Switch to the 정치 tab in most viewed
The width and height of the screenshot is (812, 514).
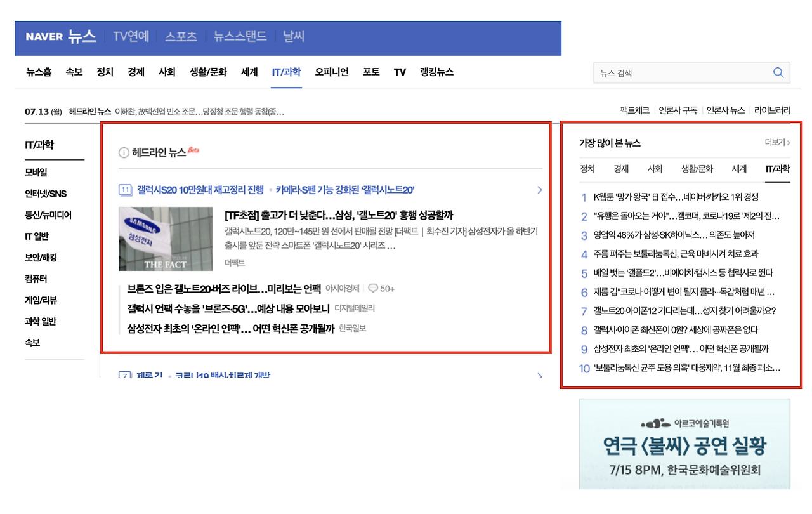click(587, 169)
